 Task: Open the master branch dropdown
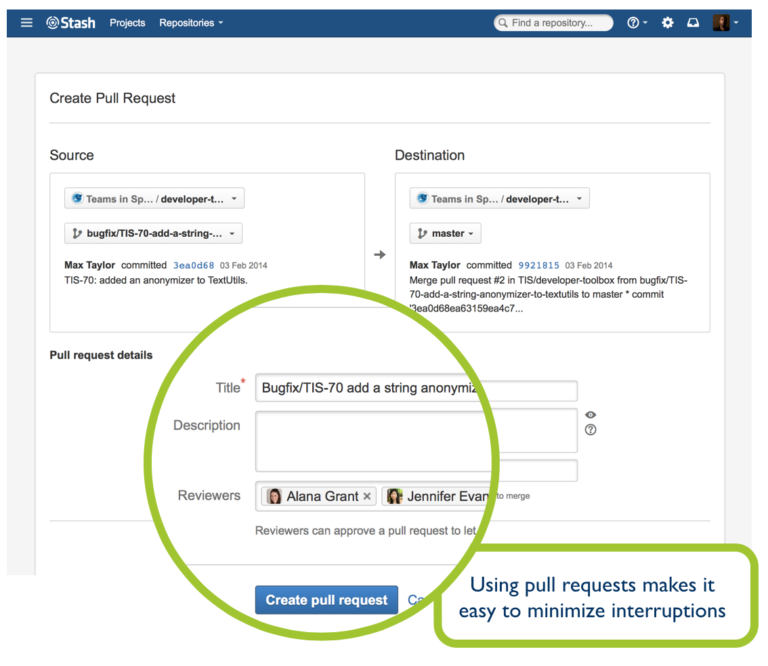click(445, 234)
